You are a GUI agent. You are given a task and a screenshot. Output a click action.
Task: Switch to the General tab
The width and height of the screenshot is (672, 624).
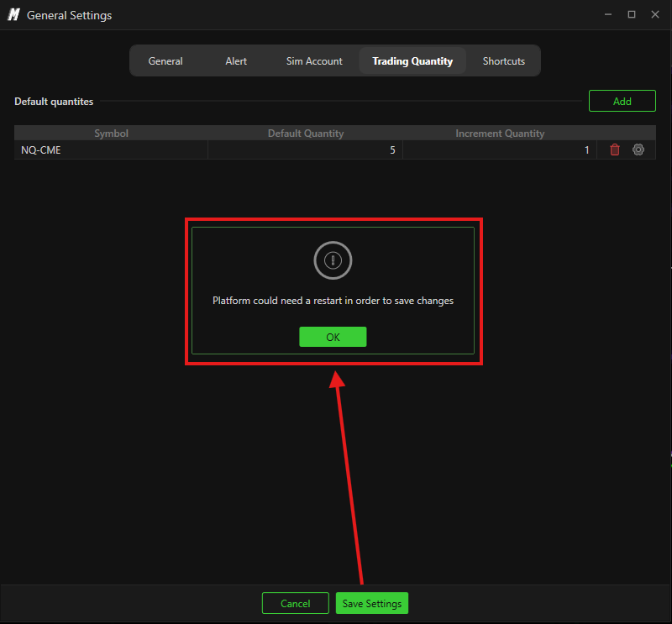click(x=165, y=61)
